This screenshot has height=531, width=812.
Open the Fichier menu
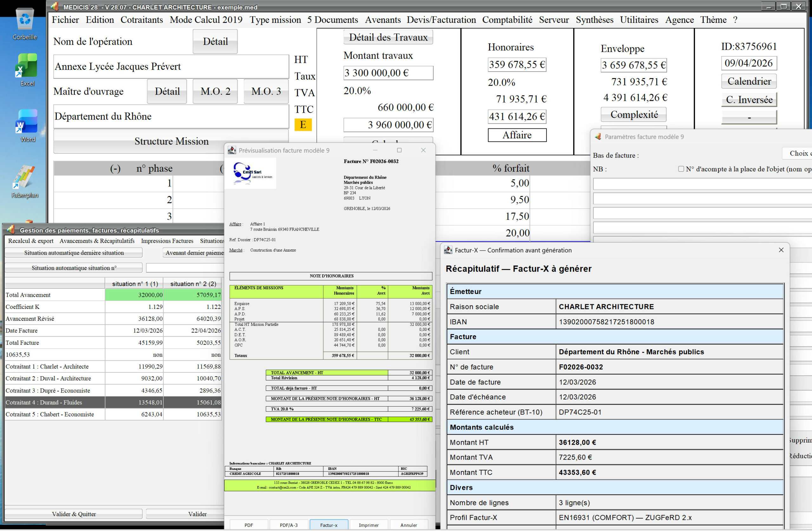pos(65,20)
